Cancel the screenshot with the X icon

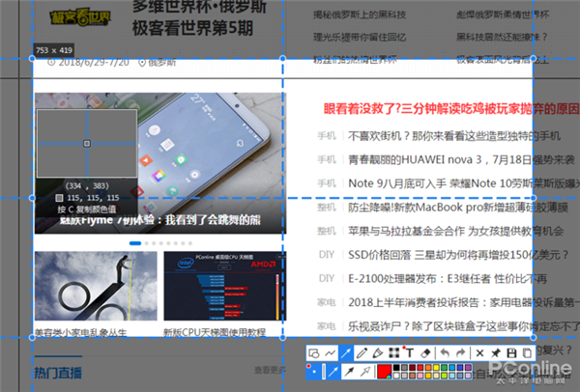tap(479, 353)
